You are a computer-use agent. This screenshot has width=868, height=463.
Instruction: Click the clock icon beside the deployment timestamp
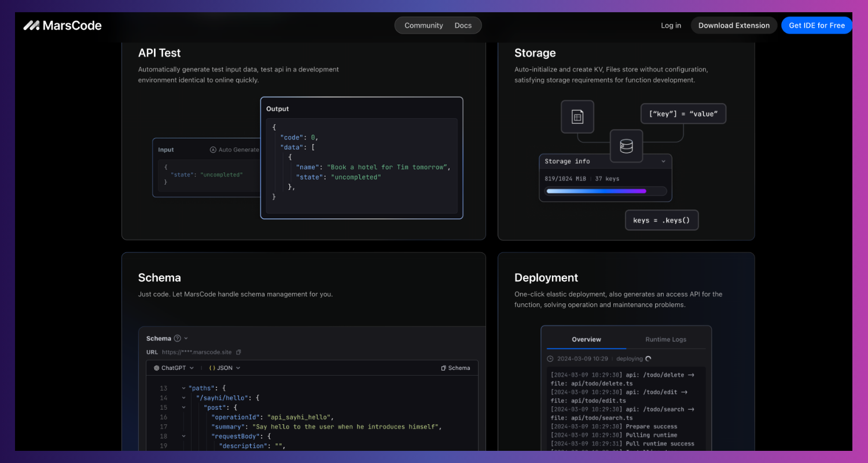point(549,358)
